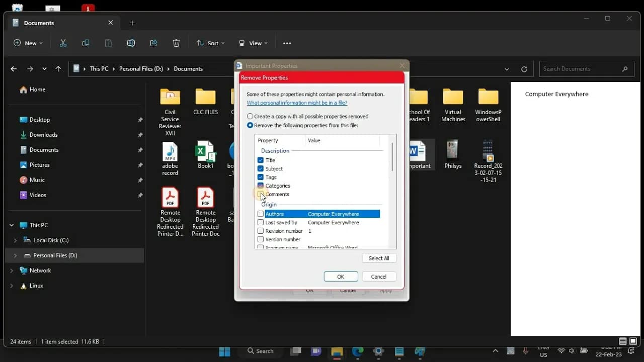Open the Sort dropdown
The image size is (644, 362).
[210, 43]
